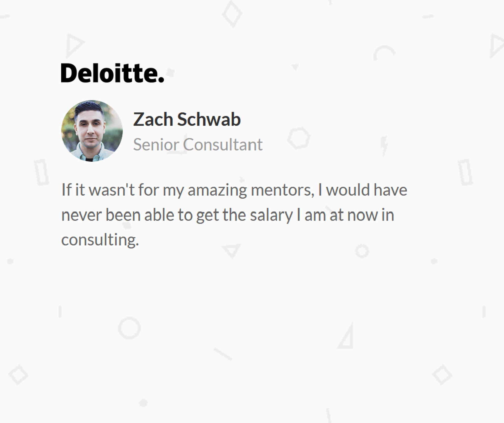Click the large circle outline at lower left
The height and width of the screenshot is (423, 504).
click(x=129, y=328)
